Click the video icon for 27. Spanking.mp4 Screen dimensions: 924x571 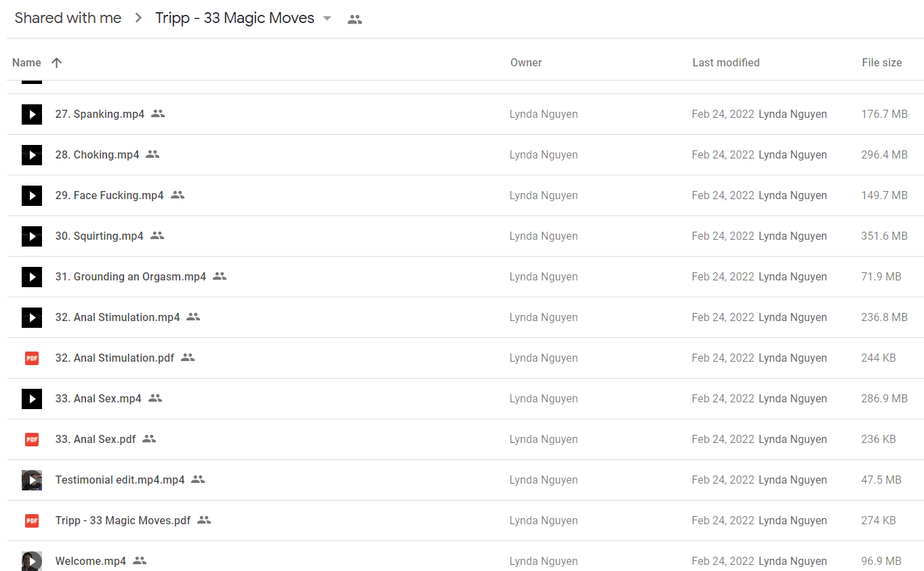(x=32, y=114)
